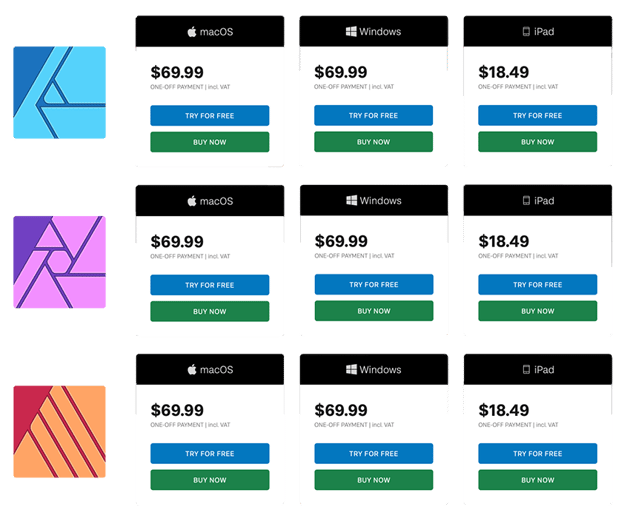
Task: Try Affinity Designer for free on macOS
Action: (210, 116)
